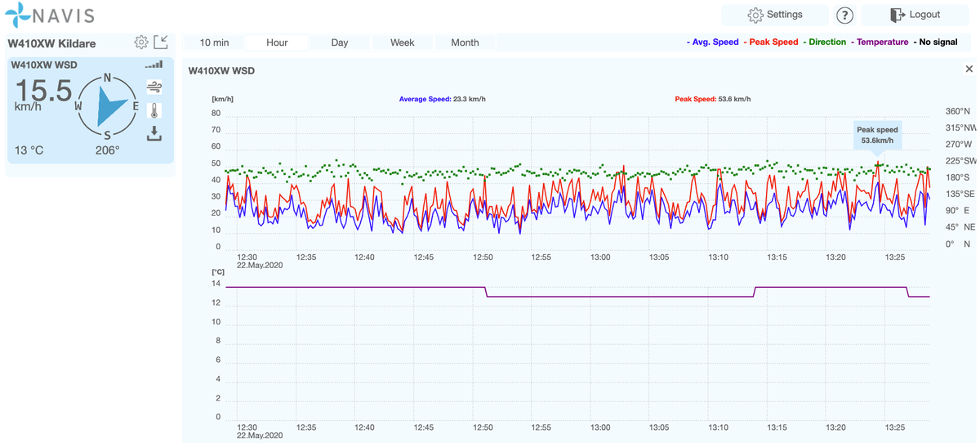Select the Hour time range tab
This screenshot has width=980, height=443.
pyautogui.click(x=277, y=43)
